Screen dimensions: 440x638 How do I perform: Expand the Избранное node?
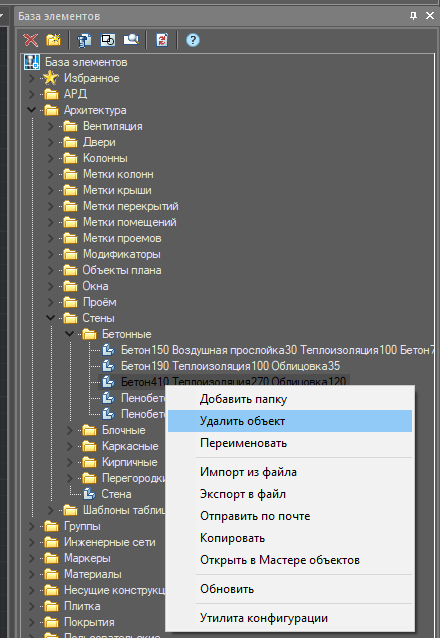pos(32,78)
